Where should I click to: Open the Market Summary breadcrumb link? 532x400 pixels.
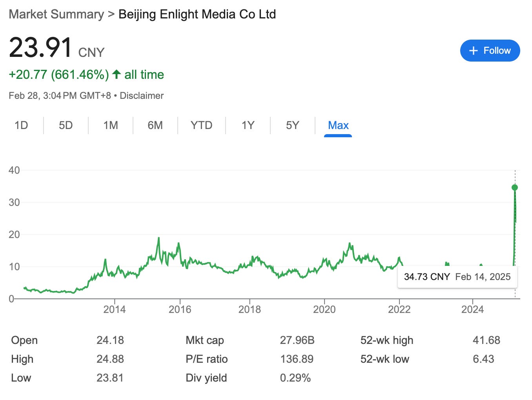56,15
